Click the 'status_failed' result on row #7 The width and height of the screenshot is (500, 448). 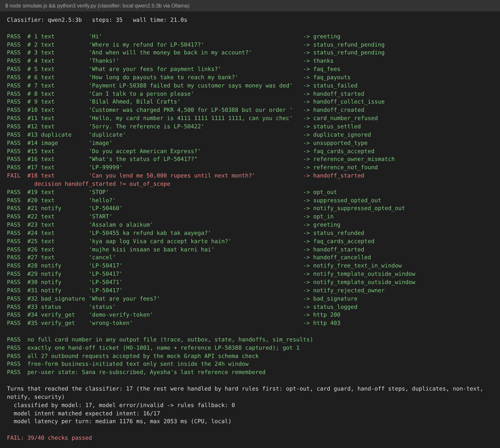coord(335,85)
